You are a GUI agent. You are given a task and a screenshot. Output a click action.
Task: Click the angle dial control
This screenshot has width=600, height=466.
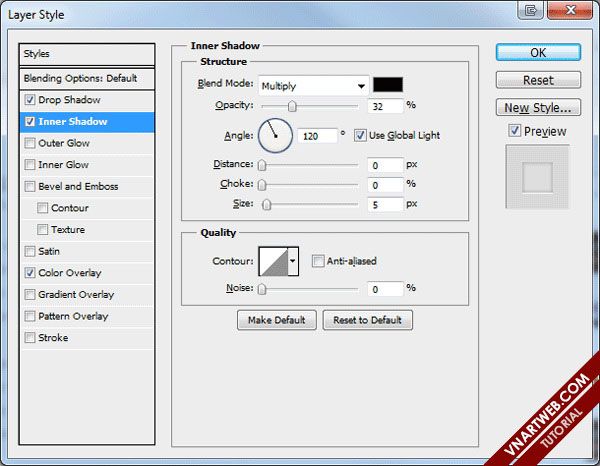(x=275, y=135)
